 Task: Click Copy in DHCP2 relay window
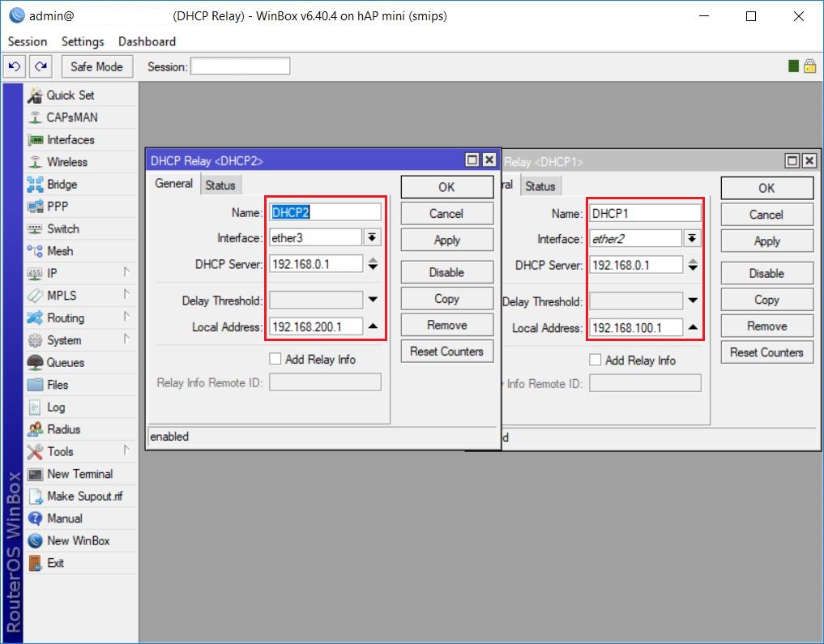[446, 298]
